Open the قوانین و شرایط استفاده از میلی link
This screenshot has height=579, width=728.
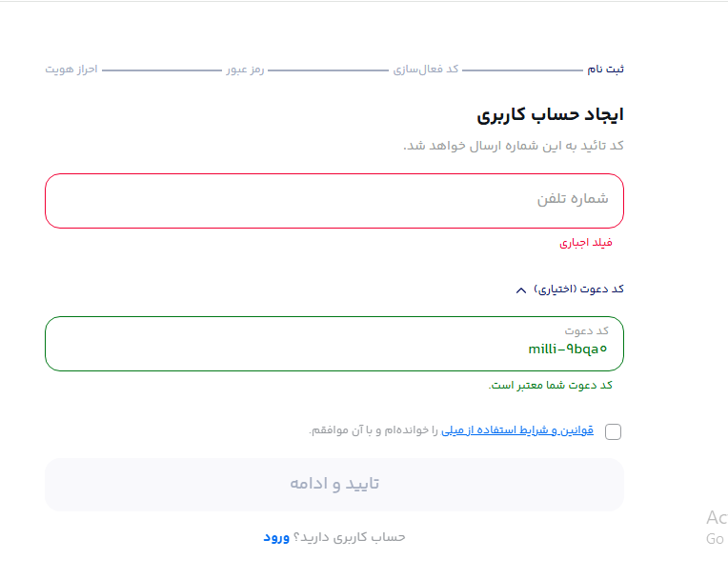516,430
